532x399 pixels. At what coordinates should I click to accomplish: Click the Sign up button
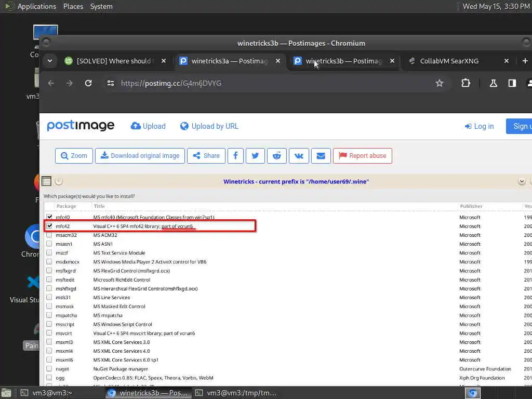pos(519,126)
